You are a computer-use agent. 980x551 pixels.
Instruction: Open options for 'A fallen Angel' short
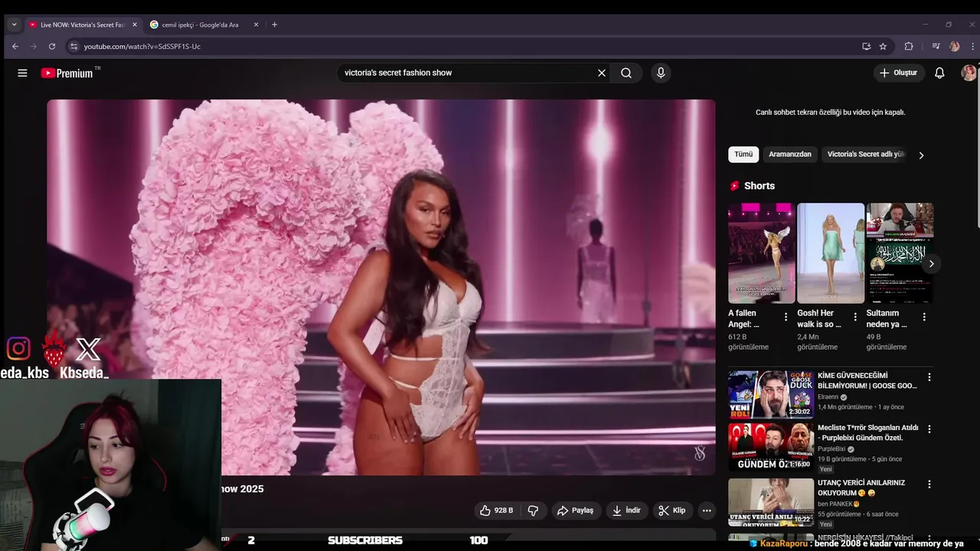click(786, 317)
